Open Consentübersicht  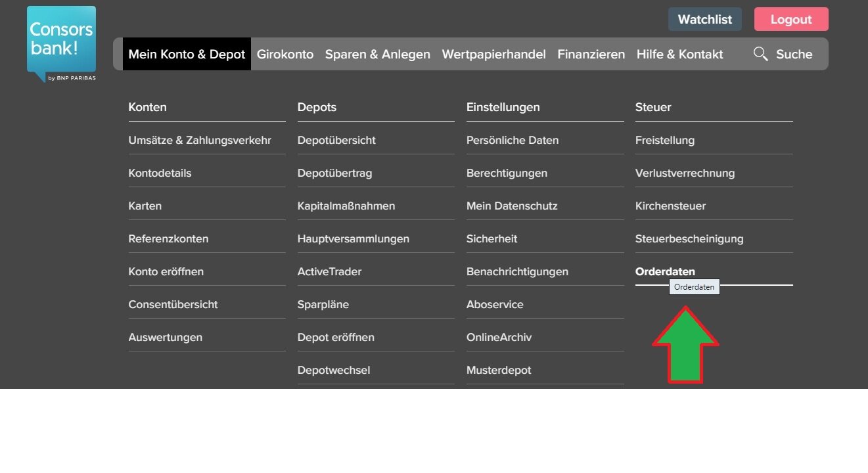pyautogui.click(x=173, y=304)
